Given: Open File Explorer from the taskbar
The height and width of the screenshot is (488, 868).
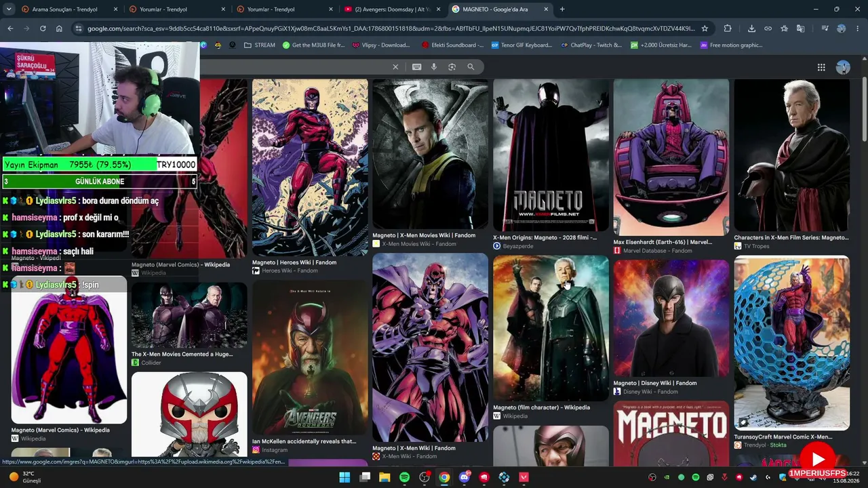Looking at the screenshot, I should (x=384, y=477).
